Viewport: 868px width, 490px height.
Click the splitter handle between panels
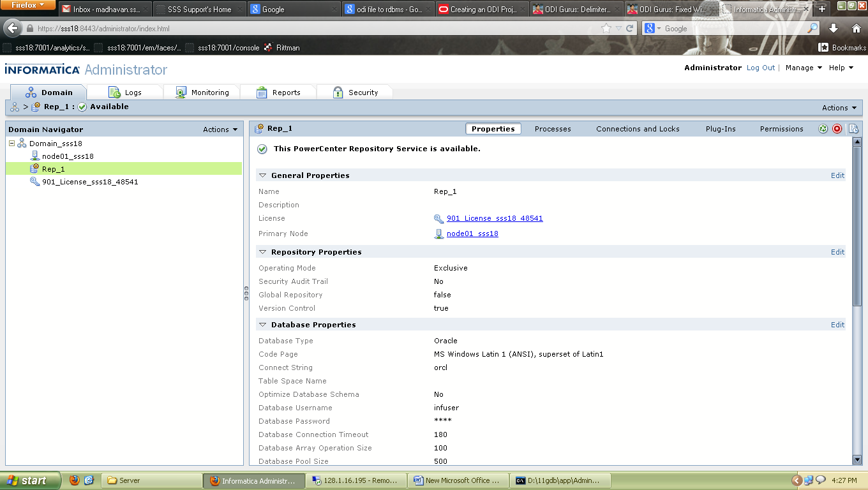pyautogui.click(x=246, y=293)
